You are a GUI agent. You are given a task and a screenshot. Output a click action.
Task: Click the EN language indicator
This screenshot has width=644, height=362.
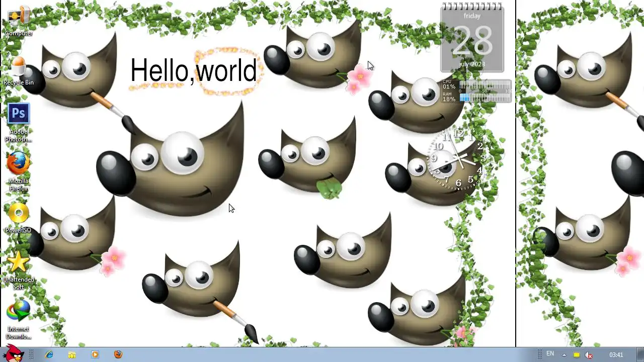click(x=550, y=354)
